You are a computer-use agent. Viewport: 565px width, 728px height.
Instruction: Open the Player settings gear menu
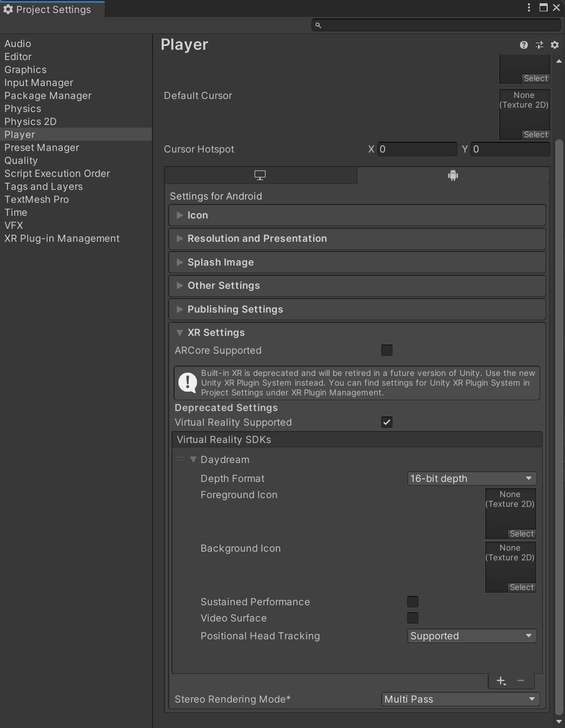click(555, 45)
